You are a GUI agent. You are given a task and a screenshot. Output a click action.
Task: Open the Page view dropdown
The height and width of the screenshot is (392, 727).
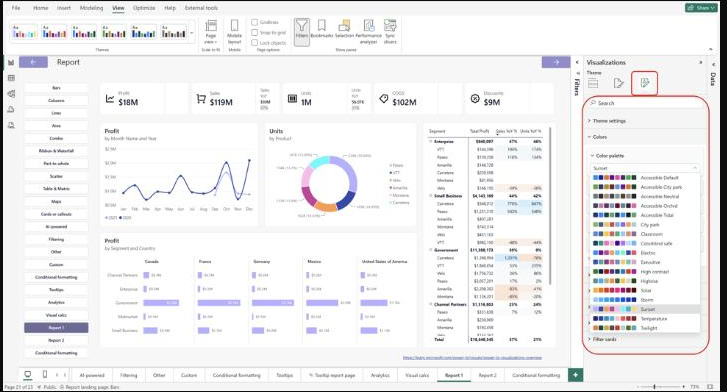(211, 32)
